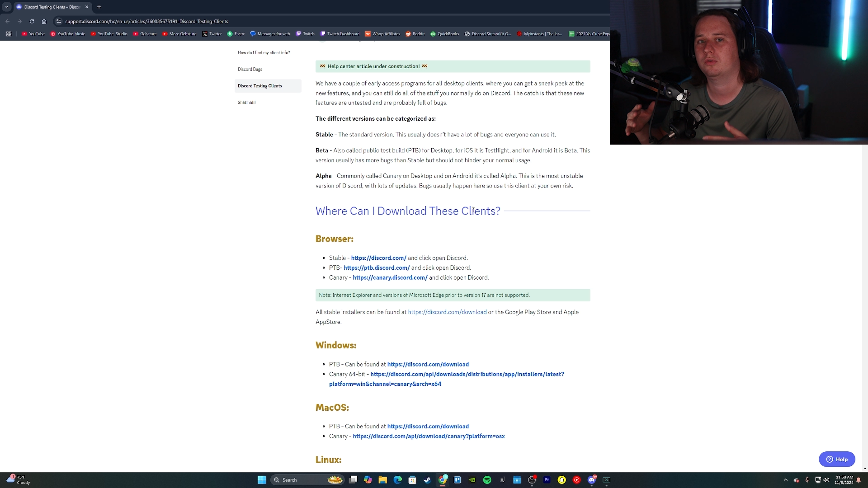Launch Spotify from the taskbar
Image resolution: width=868 pixels, height=488 pixels.
coord(487,480)
